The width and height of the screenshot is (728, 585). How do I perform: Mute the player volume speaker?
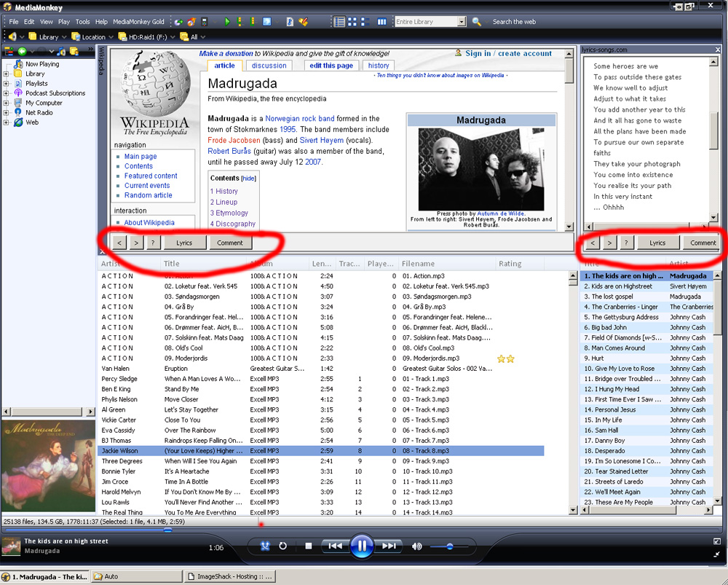coord(416,546)
